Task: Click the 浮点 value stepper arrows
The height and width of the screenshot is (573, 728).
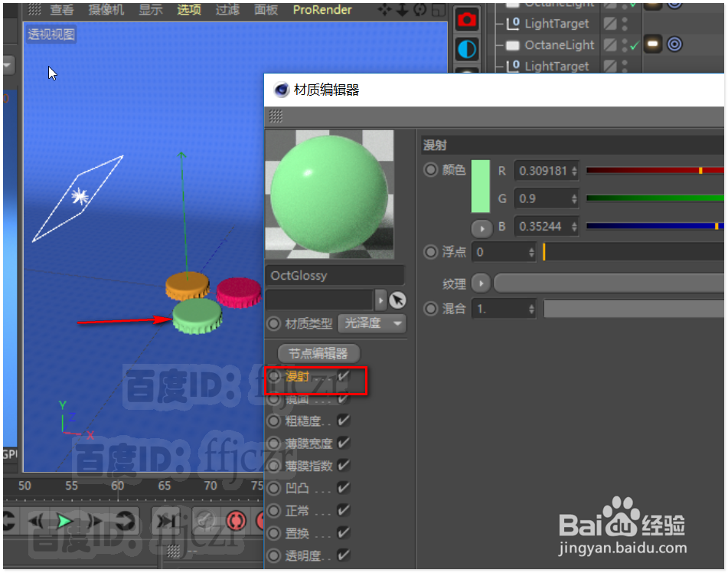Action: (531, 252)
